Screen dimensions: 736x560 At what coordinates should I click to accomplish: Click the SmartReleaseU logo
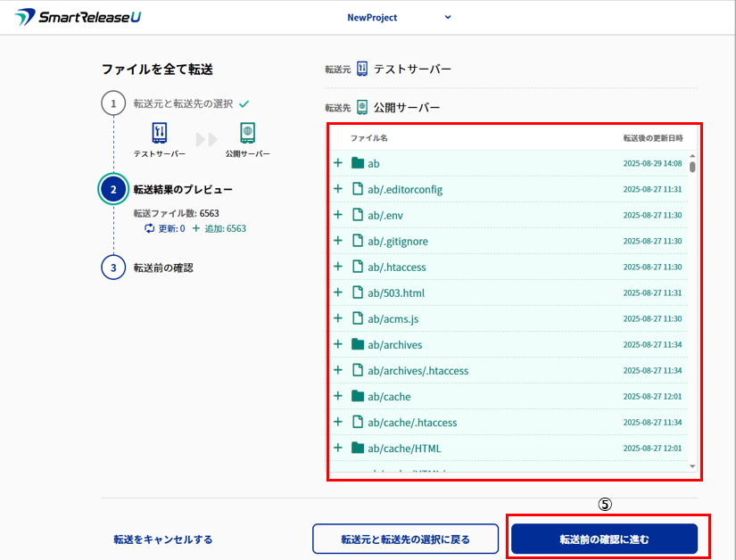[78, 17]
